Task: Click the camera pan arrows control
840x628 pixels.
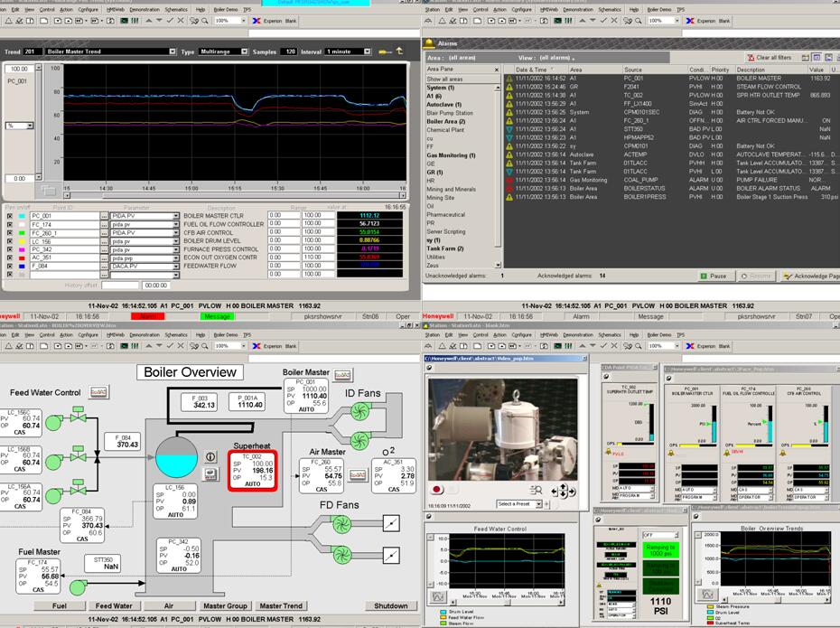Action: (x=564, y=491)
